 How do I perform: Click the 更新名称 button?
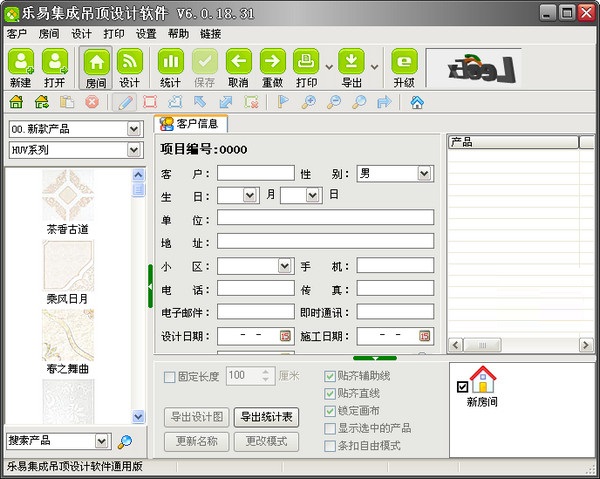pos(197,442)
